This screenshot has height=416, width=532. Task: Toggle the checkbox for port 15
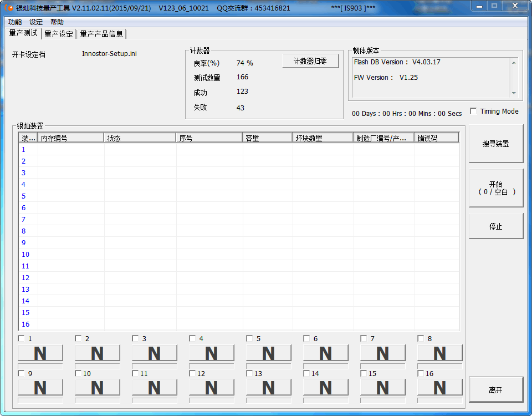coord(364,374)
